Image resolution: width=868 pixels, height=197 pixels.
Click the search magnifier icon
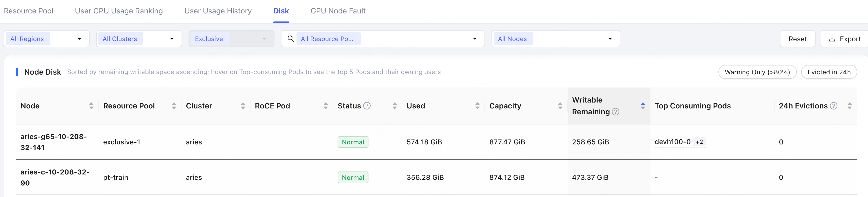tap(291, 39)
